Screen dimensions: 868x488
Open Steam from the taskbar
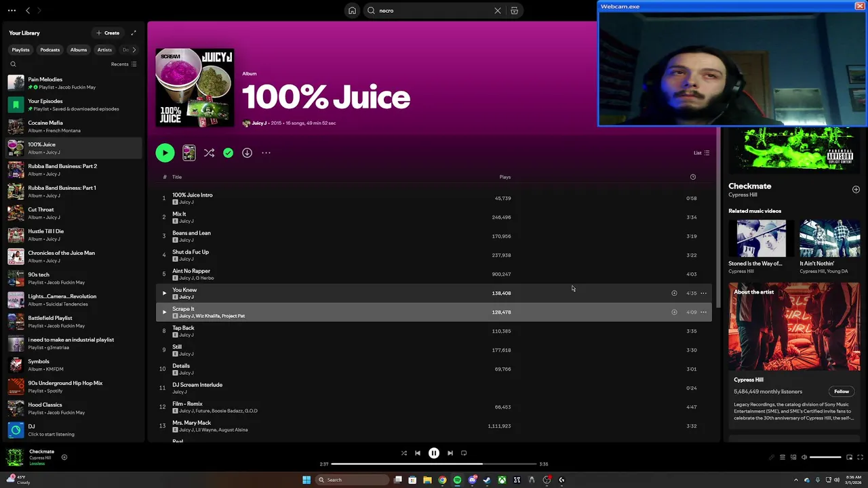tap(487, 480)
